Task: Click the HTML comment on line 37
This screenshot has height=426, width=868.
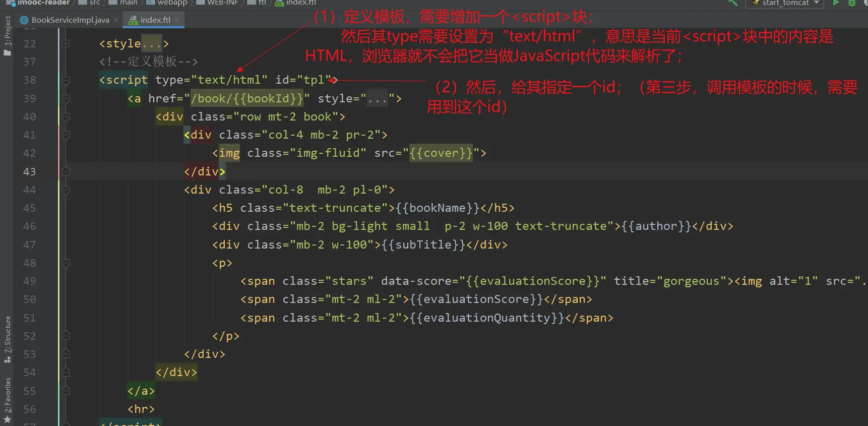Action: [149, 62]
